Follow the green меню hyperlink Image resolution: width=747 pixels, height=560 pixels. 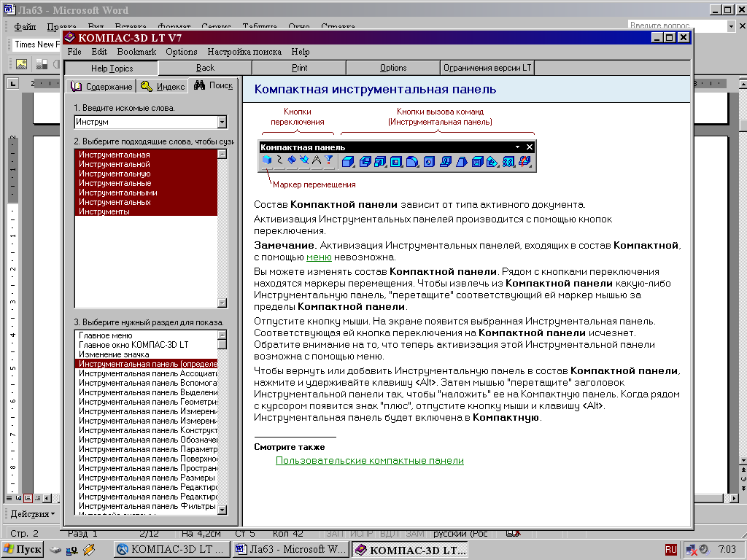point(319,257)
